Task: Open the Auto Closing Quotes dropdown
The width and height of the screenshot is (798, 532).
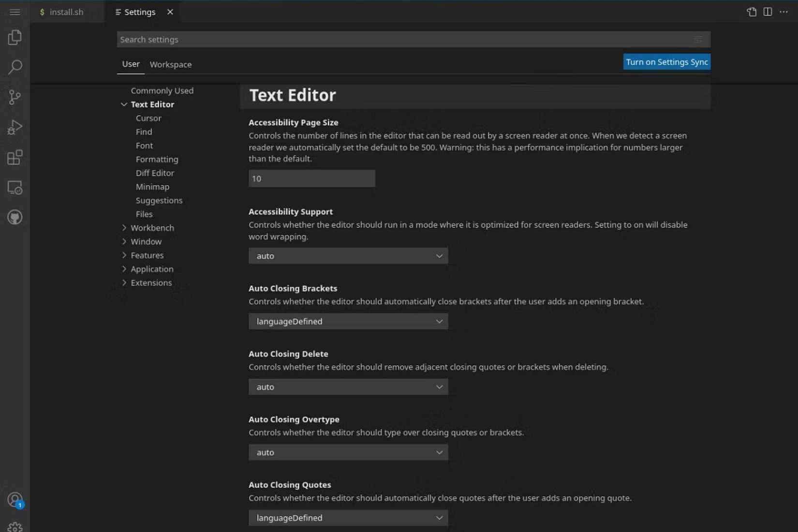Action: point(348,518)
